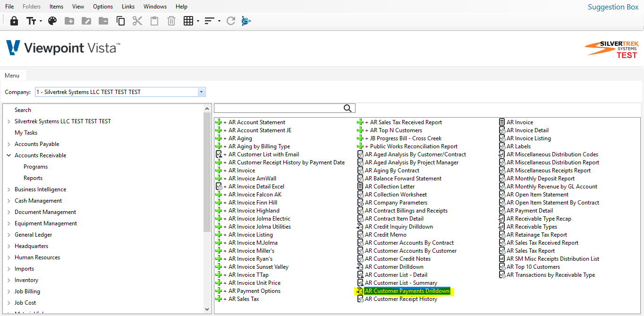
Task: Open AR Aged Analysis By Project Manager
Action: (x=412, y=162)
